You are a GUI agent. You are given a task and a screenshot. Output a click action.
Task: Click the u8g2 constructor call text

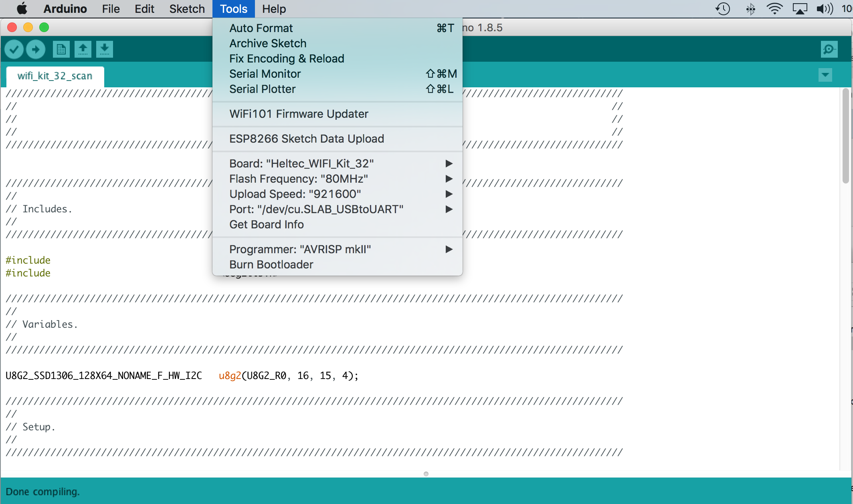pyautogui.click(x=289, y=376)
